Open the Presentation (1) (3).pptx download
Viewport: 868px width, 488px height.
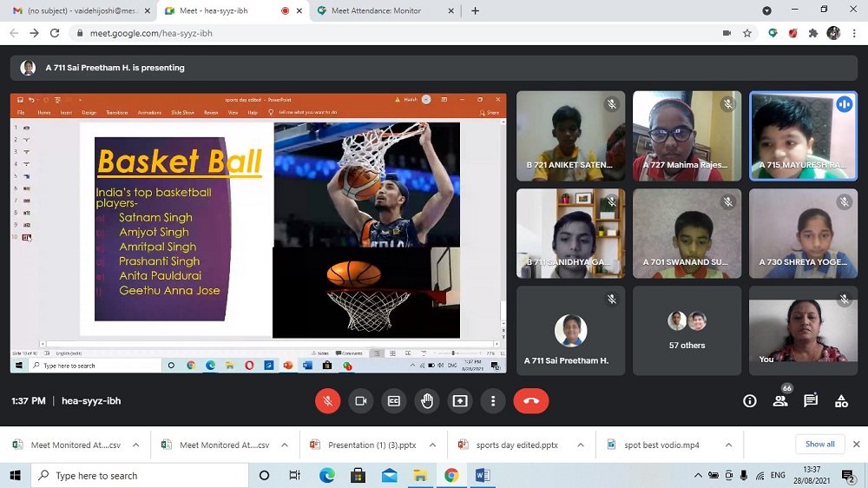pyautogui.click(x=369, y=445)
